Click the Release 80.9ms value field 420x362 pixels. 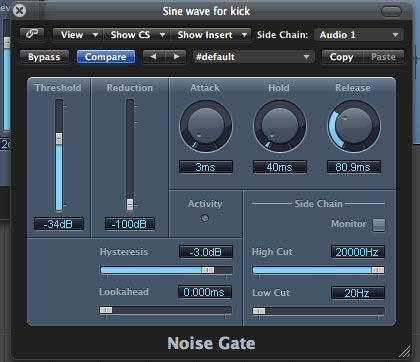tap(354, 167)
